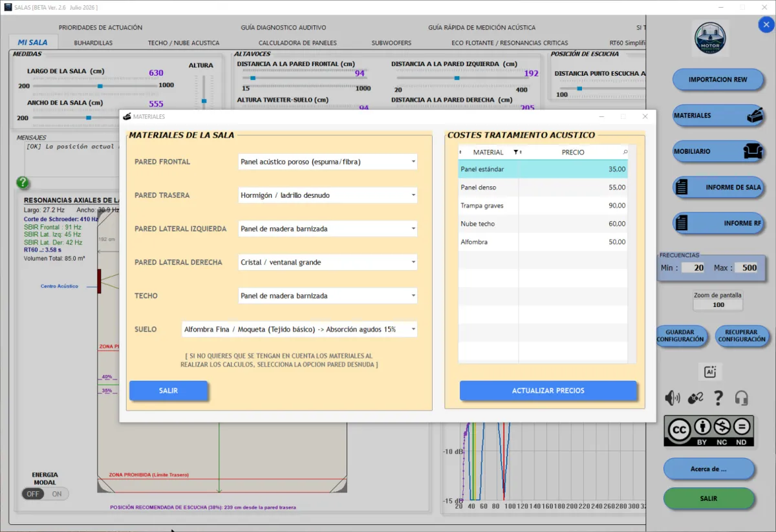Click the 55,00 price cell
The height and width of the screenshot is (532, 776).
pyautogui.click(x=573, y=187)
